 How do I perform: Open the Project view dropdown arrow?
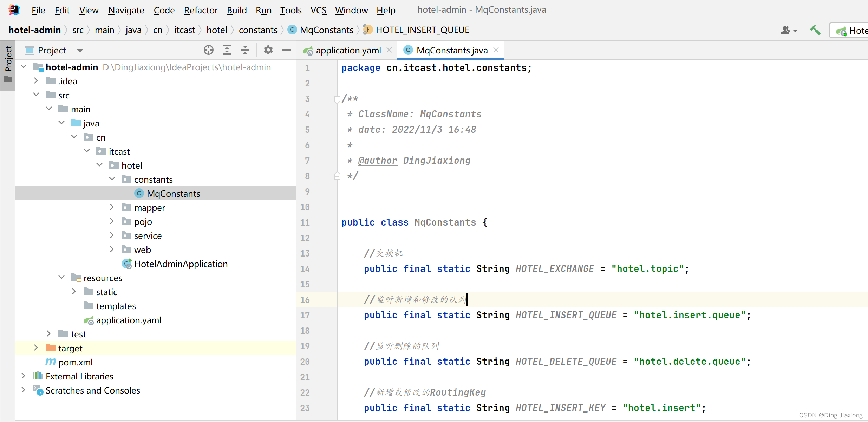click(x=80, y=51)
